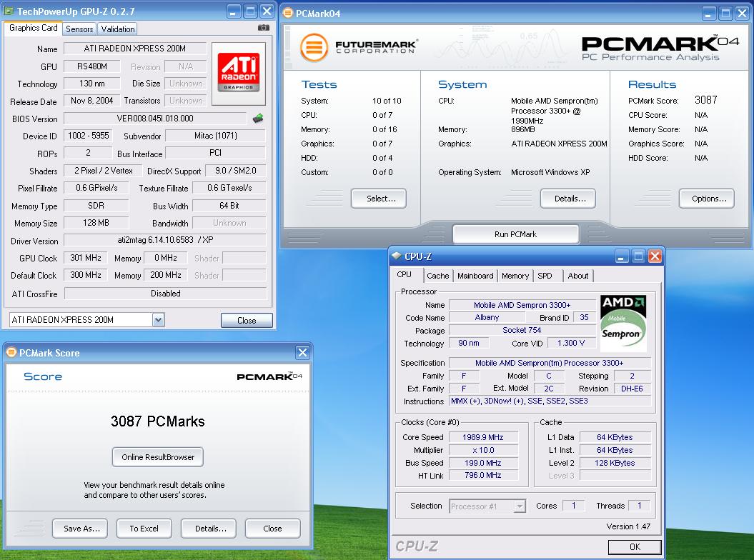Click the Driver Version field ati2mtag 6.14.10.6583
This screenshot has width=754, height=560.
pos(165,240)
